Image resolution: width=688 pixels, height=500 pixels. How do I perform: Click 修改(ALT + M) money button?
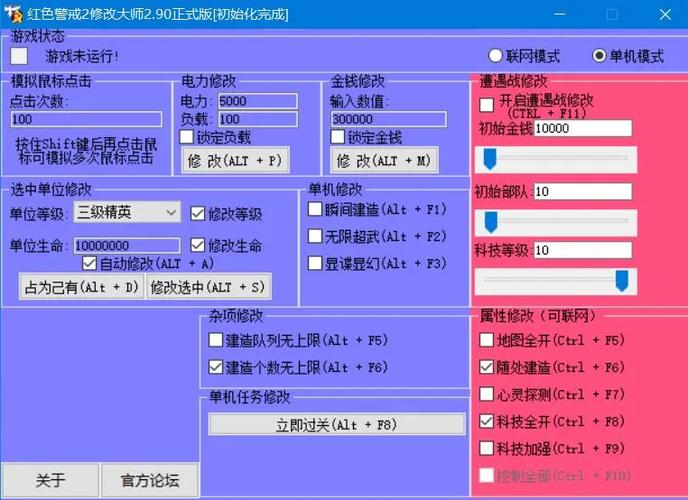coord(384,161)
